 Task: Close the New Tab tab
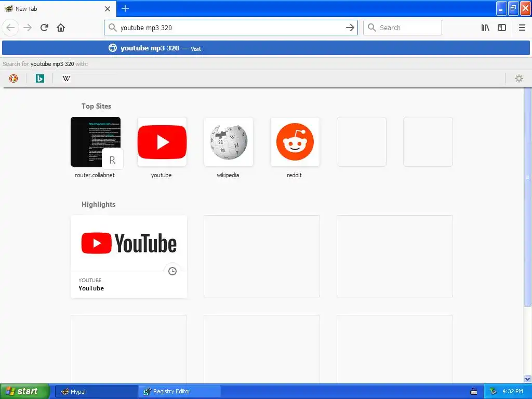108,9
